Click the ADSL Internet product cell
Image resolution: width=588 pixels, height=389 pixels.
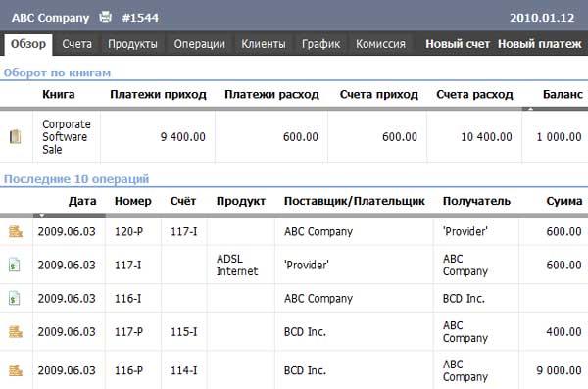coord(237,265)
